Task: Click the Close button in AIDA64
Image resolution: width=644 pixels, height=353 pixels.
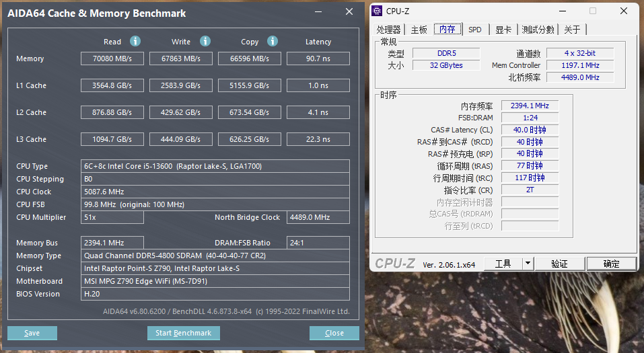Action: coord(334,333)
